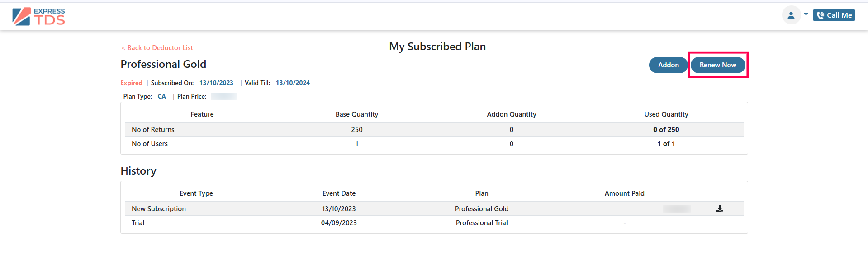Open the user profile avatar icon
This screenshot has height=269, width=868.
[x=791, y=15]
